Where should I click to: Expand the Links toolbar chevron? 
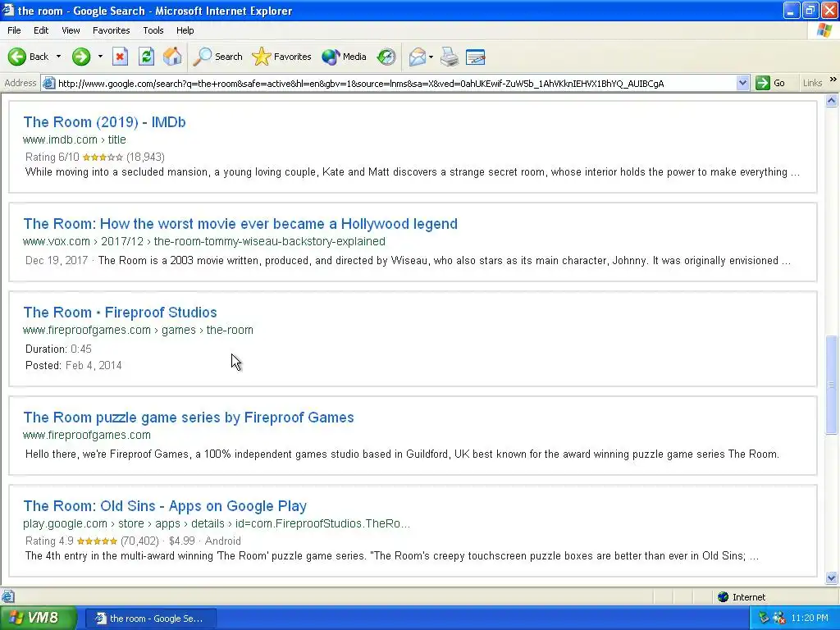(833, 80)
